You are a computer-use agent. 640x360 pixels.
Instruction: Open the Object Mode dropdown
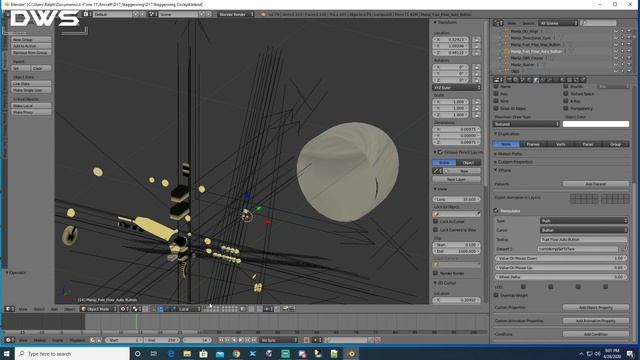[x=98, y=309]
